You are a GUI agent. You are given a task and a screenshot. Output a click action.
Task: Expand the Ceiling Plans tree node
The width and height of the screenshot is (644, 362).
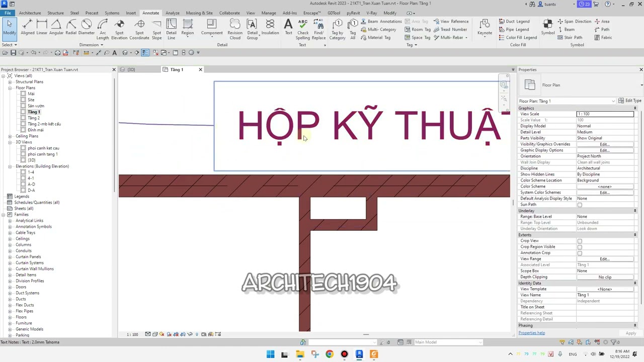10,136
